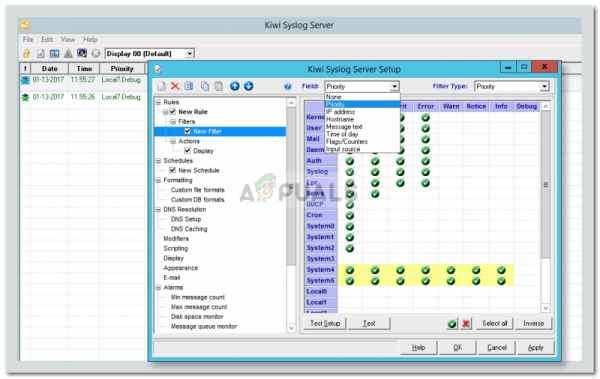This screenshot has width=600, height=379.
Task: Toggle the New Filter checkbox
Action: tap(188, 131)
